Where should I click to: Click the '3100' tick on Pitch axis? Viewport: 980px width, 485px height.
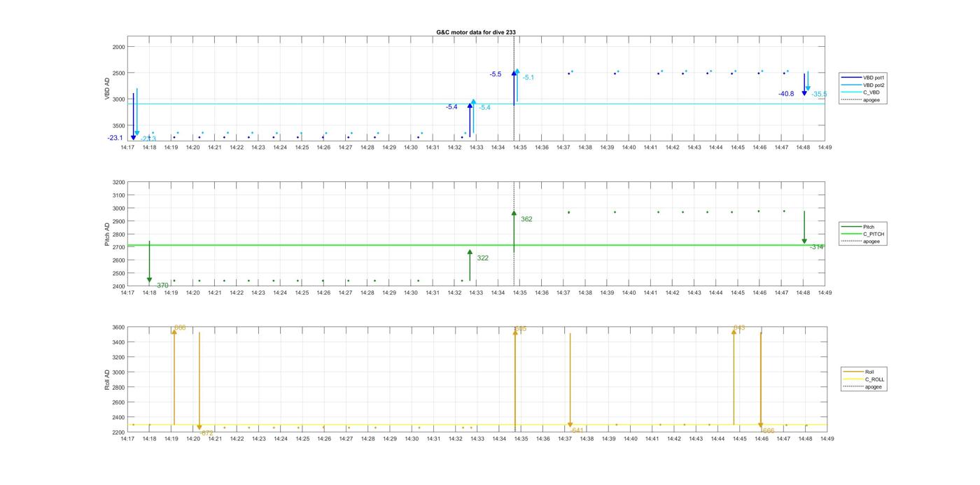(118, 195)
